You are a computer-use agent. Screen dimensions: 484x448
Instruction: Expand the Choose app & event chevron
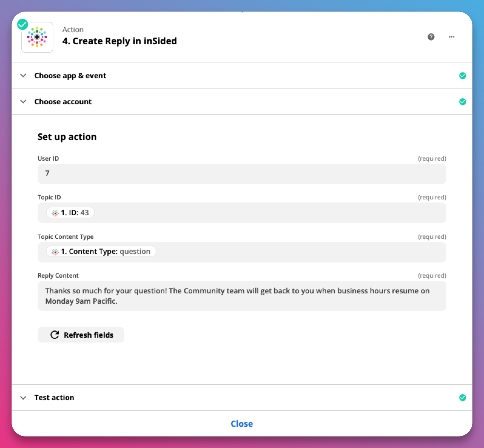[x=23, y=75]
